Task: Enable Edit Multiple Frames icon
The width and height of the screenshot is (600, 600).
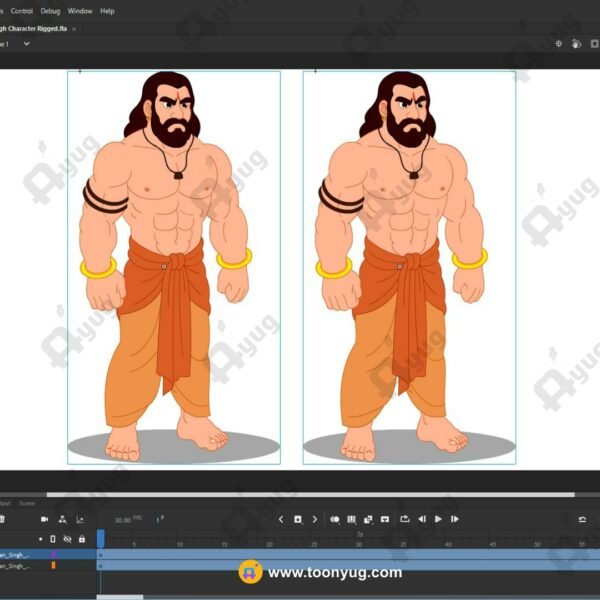Action: pyautogui.click(x=351, y=519)
